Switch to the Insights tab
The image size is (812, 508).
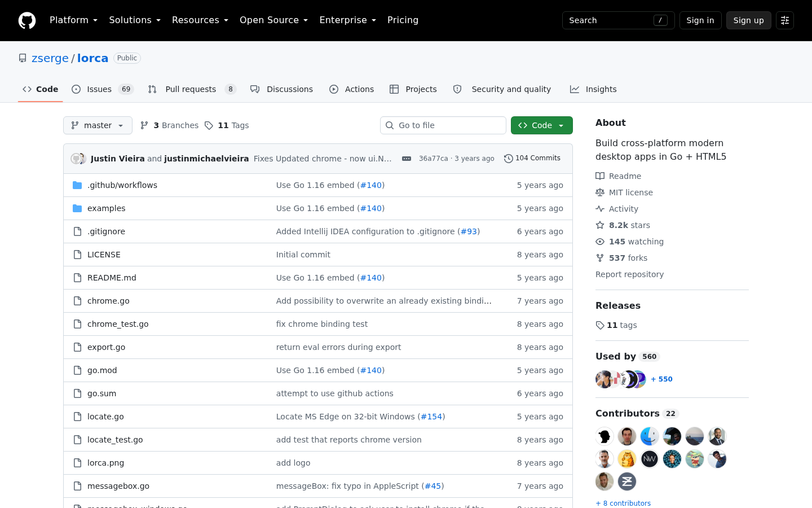[x=593, y=89]
